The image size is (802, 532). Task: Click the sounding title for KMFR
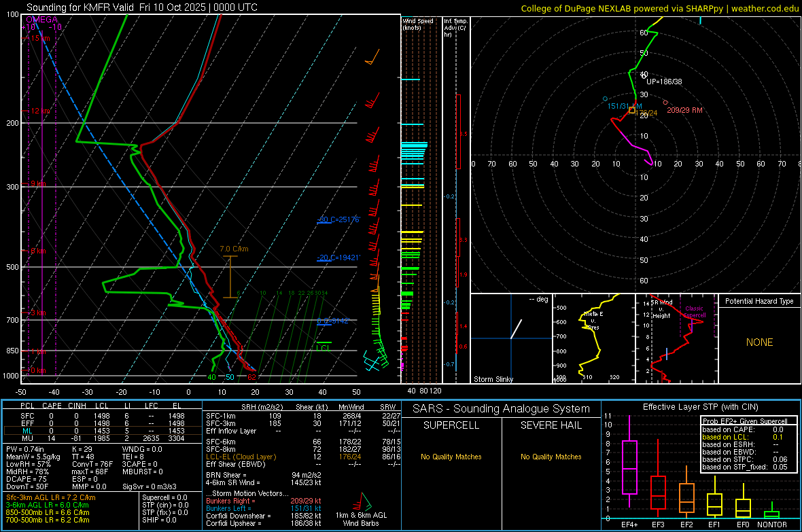coord(141,7)
